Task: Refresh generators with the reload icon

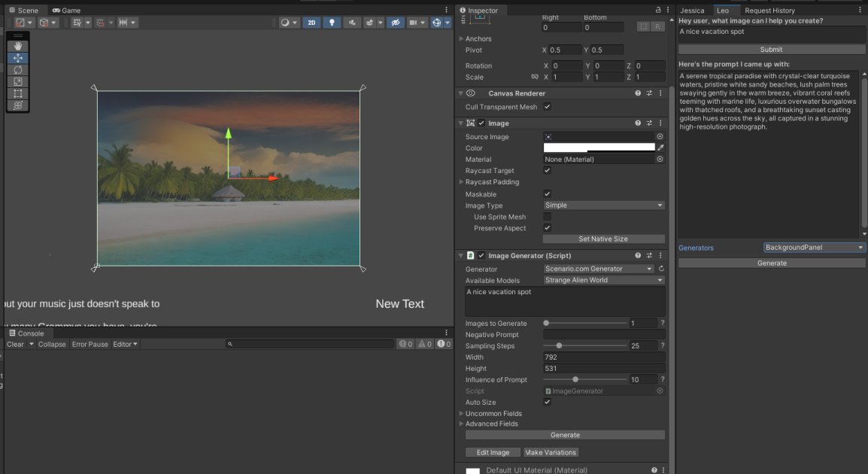Action: point(661,269)
